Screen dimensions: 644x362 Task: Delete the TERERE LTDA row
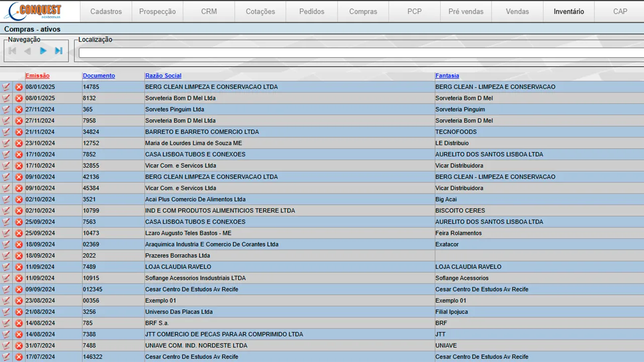click(19, 211)
